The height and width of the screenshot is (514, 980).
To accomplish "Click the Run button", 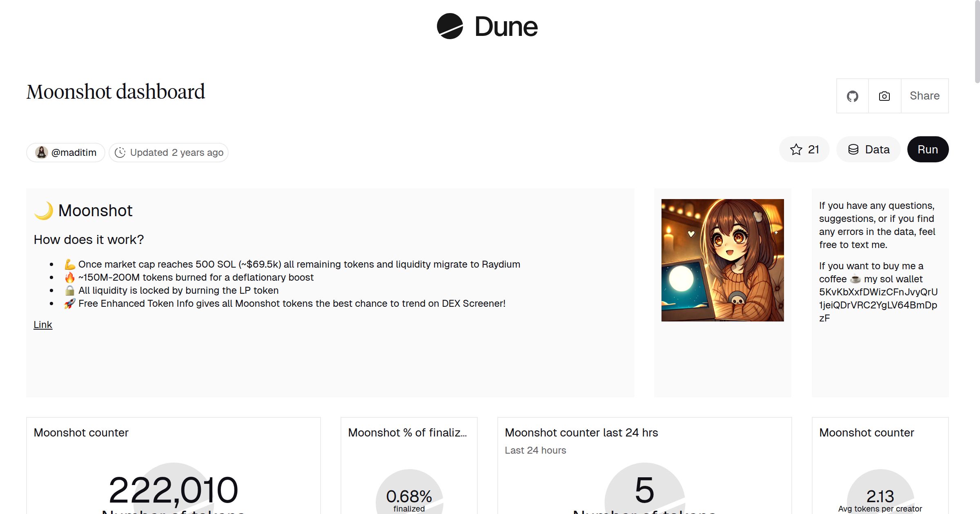I will tap(928, 149).
